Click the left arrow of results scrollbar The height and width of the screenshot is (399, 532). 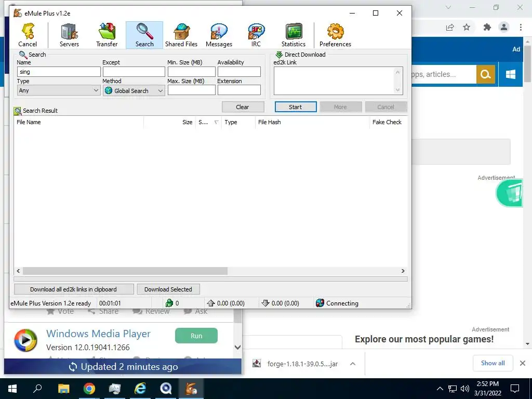pos(18,271)
